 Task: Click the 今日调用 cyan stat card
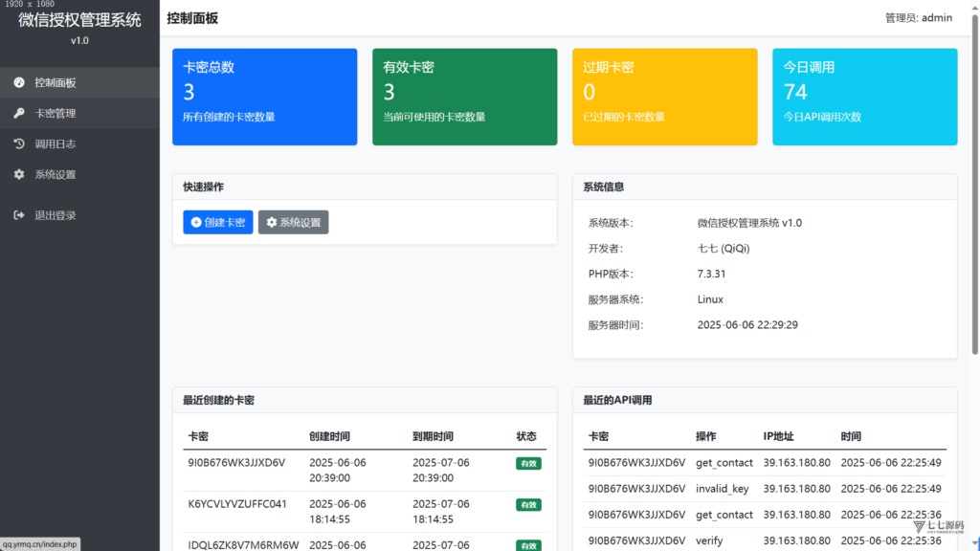click(865, 97)
